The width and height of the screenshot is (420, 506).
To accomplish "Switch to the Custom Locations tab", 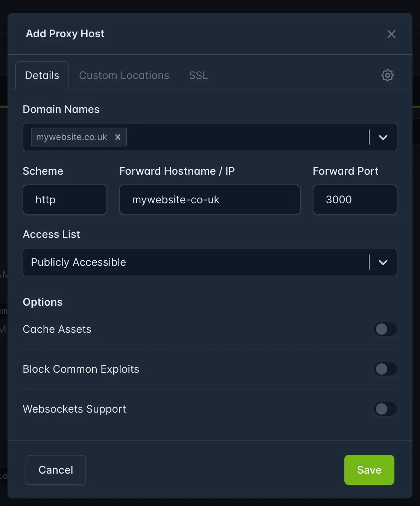I will (x=124, y=76).
